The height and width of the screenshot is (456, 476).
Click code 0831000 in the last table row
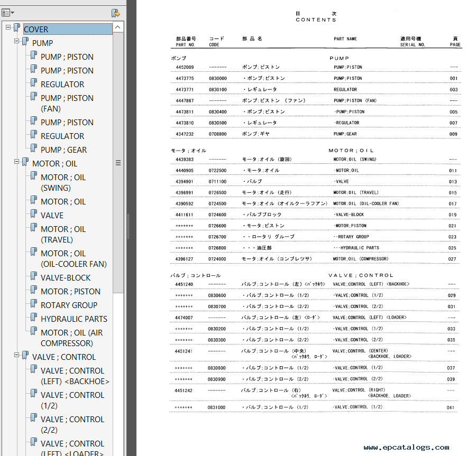click(x=216, y=407)
